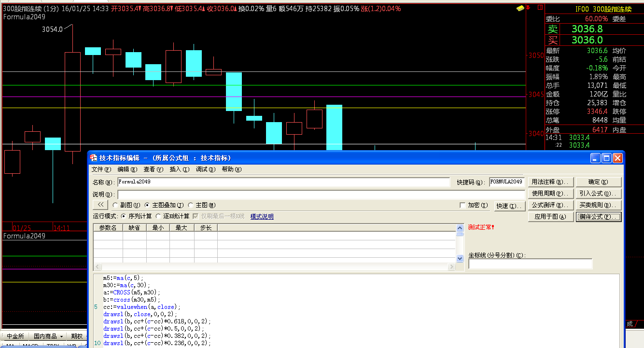Select 逐K线计算 run mode
The image size is (644, 348).
(158, 216)
